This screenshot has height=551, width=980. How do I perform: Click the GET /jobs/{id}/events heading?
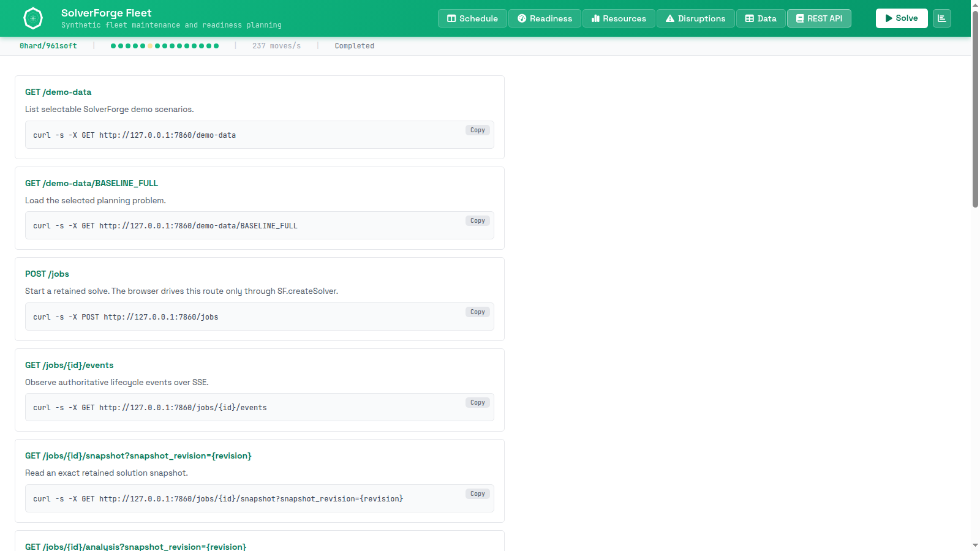[69, 365]
